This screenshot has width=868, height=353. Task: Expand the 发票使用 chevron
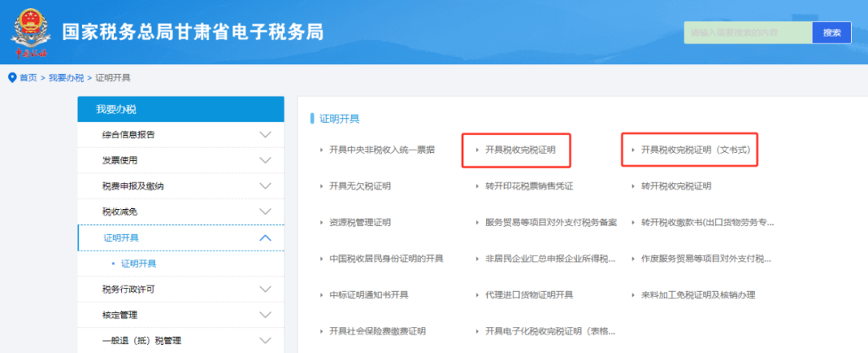tap(265, 160)
